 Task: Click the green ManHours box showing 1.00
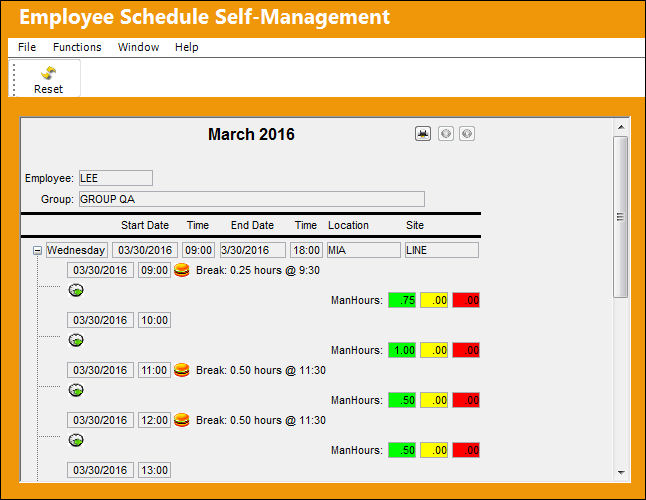[402, 350]
